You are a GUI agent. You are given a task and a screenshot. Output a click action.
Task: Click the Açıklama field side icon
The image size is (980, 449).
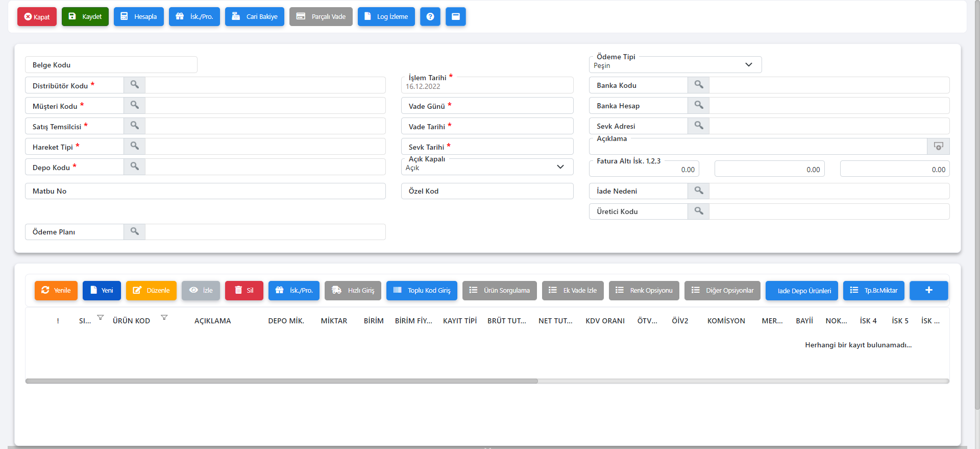click(938, 147)
